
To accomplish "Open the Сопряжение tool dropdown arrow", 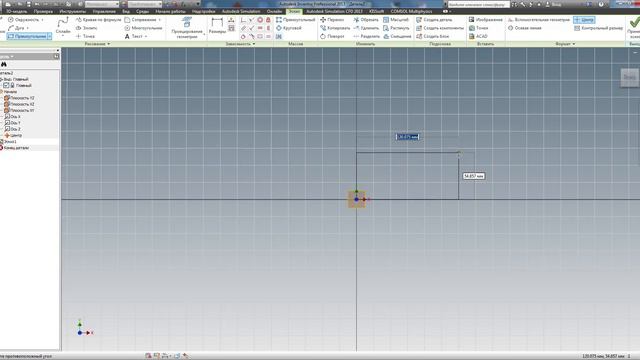I will tap(160, 20).
